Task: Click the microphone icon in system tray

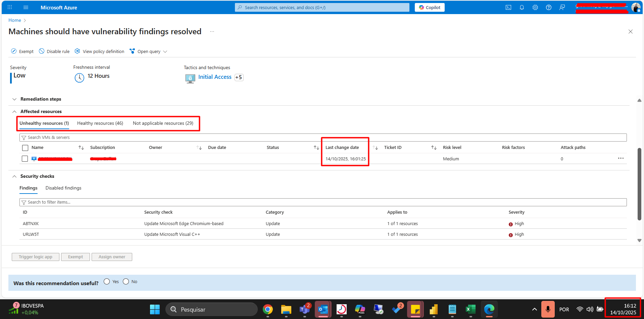Action: [548, 309]
